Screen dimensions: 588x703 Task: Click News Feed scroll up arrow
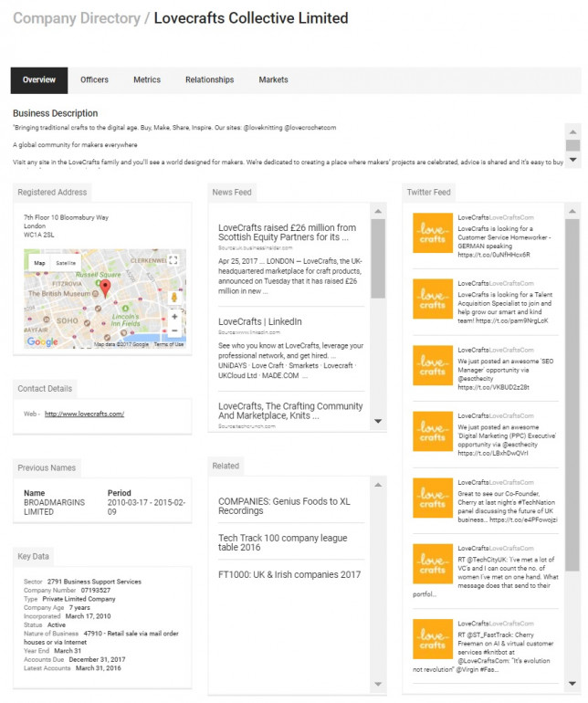click(378, 211)
